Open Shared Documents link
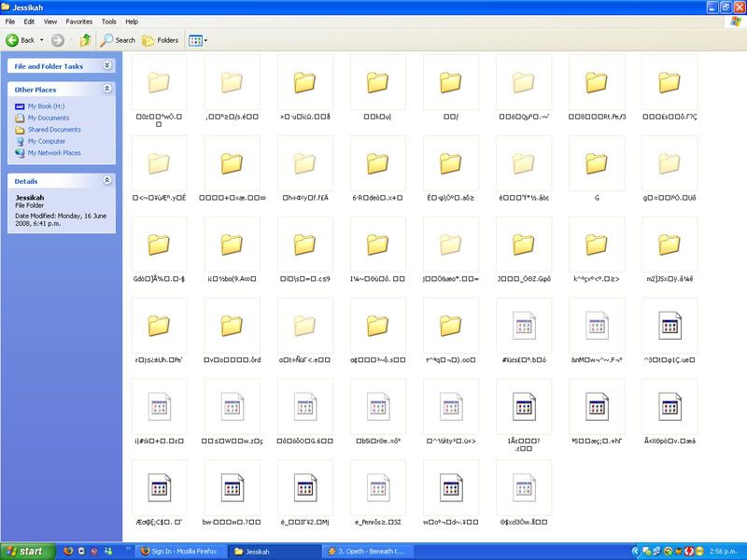 (x=53, y=130)
